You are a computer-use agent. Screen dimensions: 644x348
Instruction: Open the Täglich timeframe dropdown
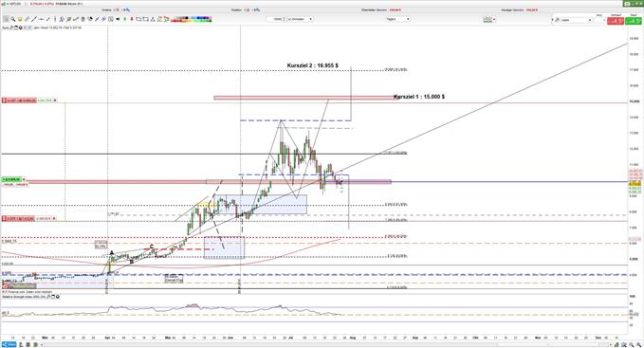coord(398,19)
